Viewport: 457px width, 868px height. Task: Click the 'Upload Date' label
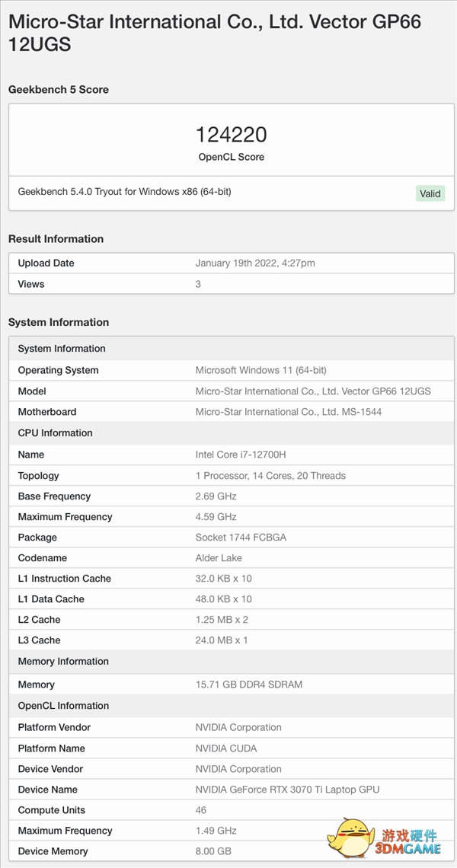[x=46, y=263]
